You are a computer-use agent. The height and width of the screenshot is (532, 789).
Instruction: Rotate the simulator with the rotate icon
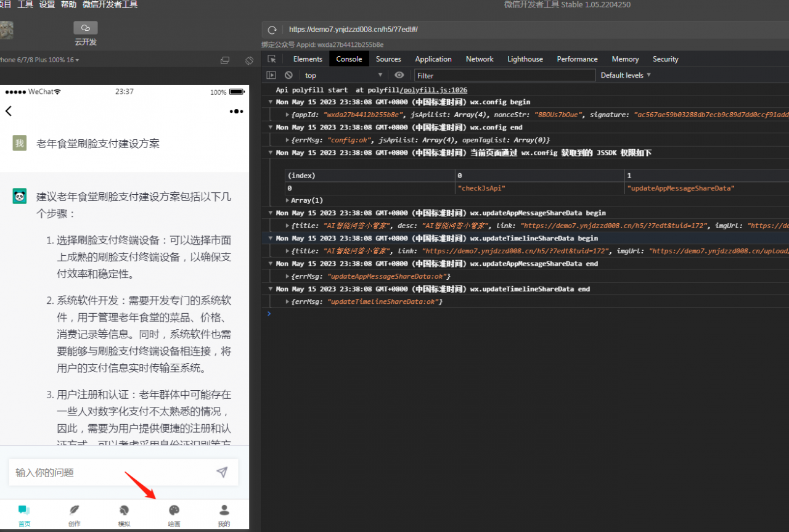pyautogui.click(x=249, y=60)
